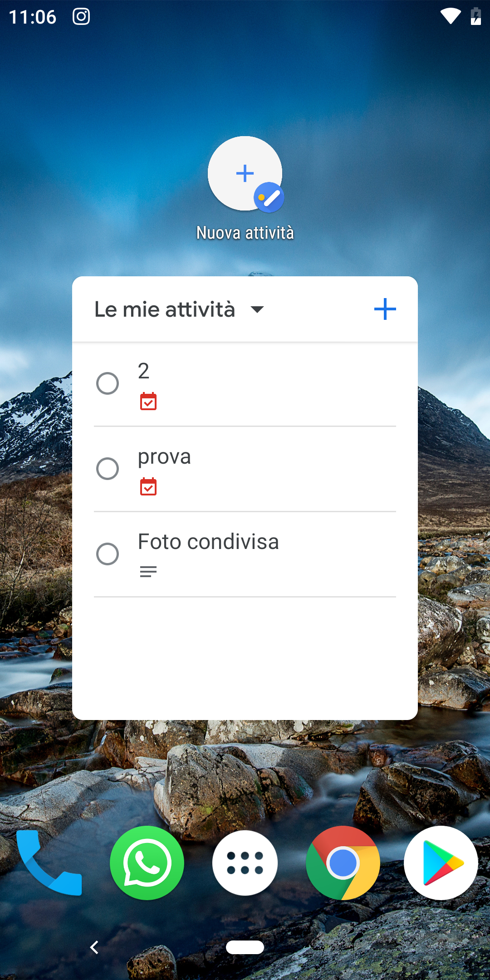Open the Play Store app

(441, 863)
